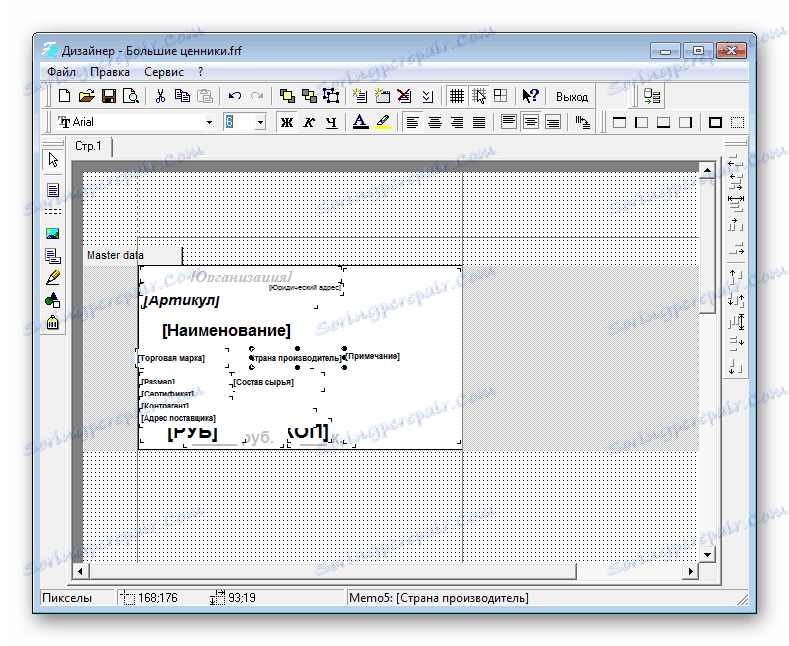The height and width of the screenshot is (646, 789).
Task: Open the report print preview
Action: point(131,96)
